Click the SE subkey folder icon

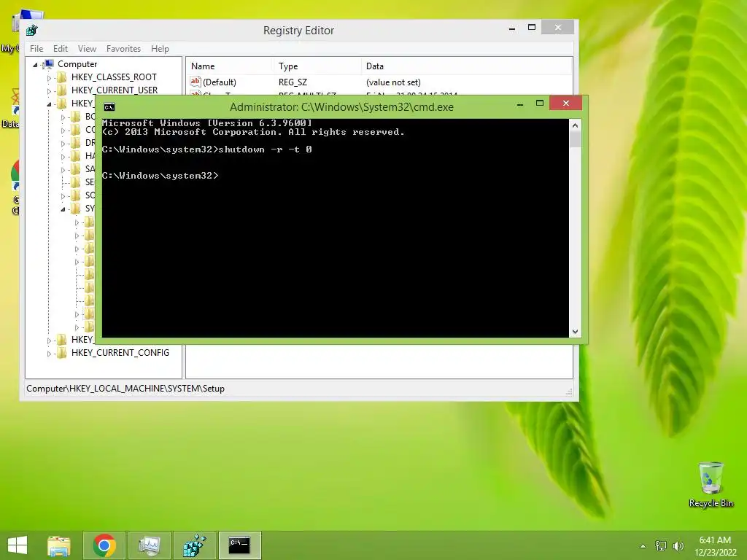click(x=76, y=182)
